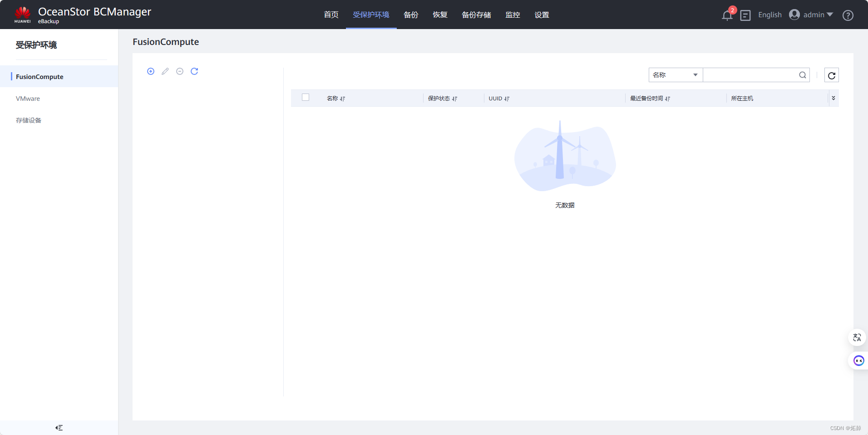Add a new protected environment
This screenshot has width=868, height=435.
coord(151,71)
